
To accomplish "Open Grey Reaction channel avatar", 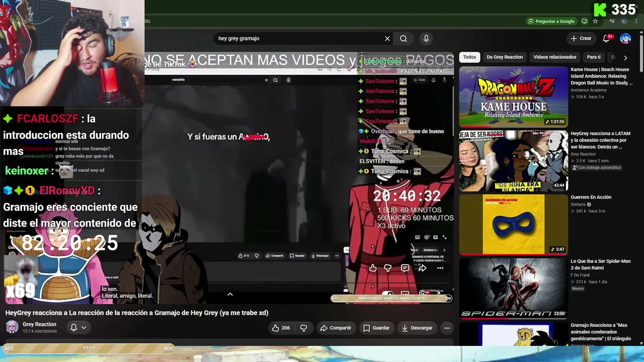I will (12, 327).
